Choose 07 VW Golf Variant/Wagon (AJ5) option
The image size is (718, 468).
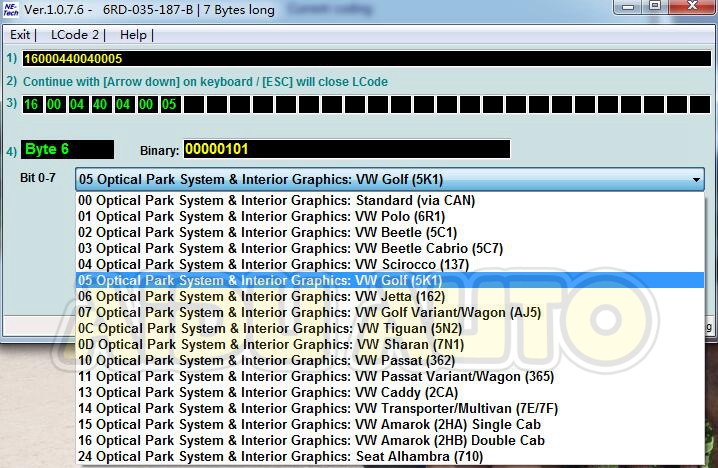point(390,313)
